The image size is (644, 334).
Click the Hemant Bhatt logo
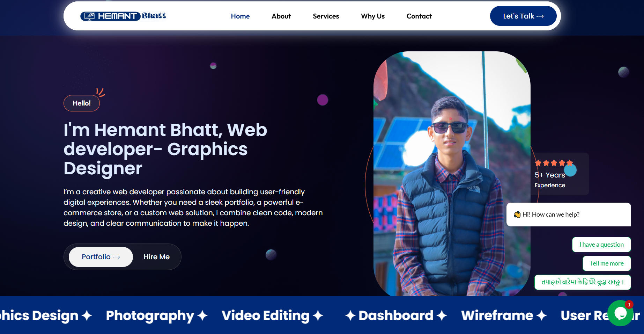(123, 16)
